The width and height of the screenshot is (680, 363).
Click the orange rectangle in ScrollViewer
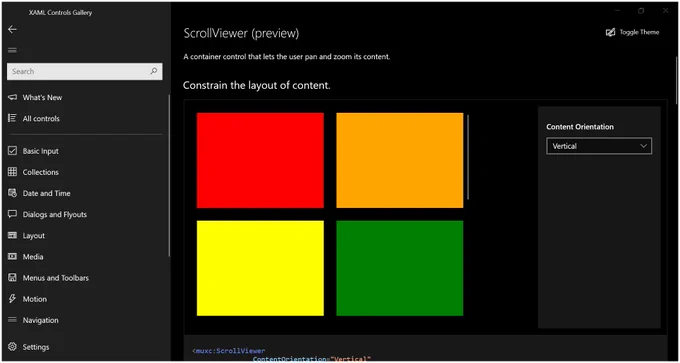coord(399,160)
